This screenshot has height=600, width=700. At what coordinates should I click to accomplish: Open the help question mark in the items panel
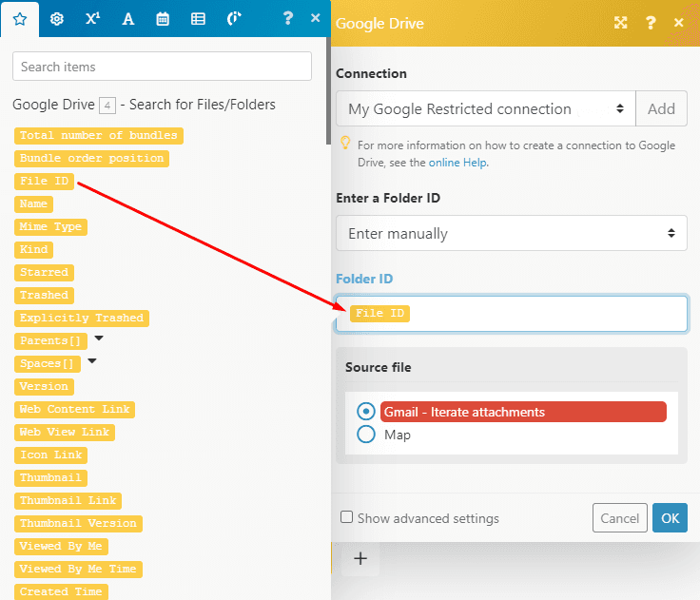287,19
